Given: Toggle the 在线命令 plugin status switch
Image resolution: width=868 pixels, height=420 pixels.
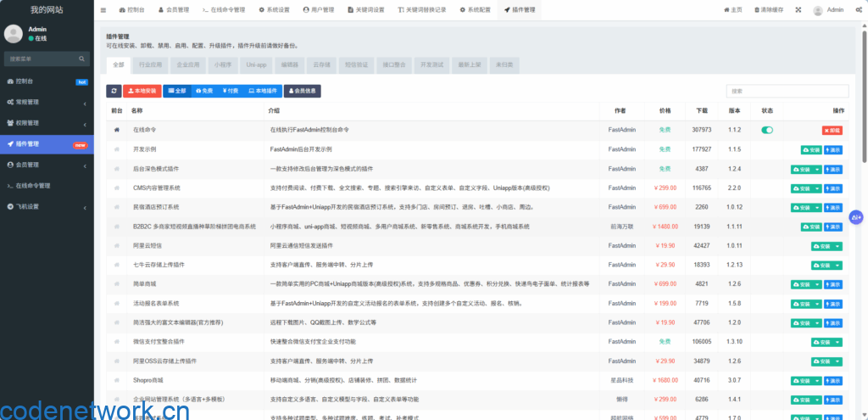Looking at the screenshot, I should tap(767, 130).
